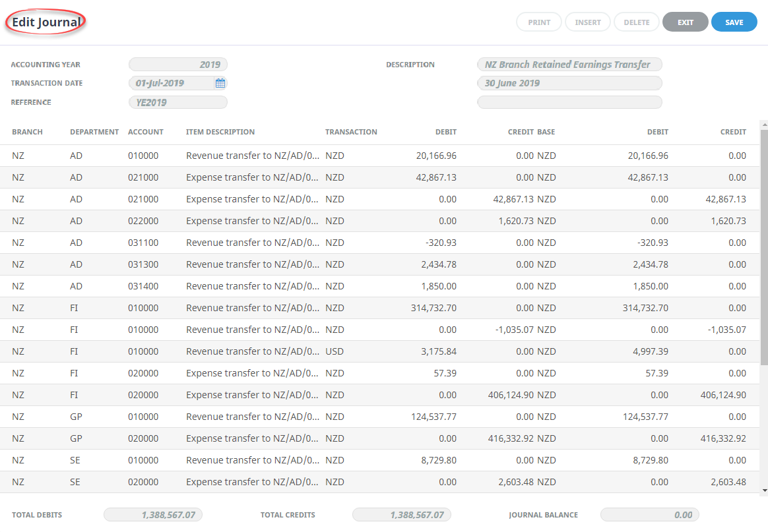Viewport: 768px width, 532px height.
Task: Click transaction debit 2,434.78
Action: 439,265
